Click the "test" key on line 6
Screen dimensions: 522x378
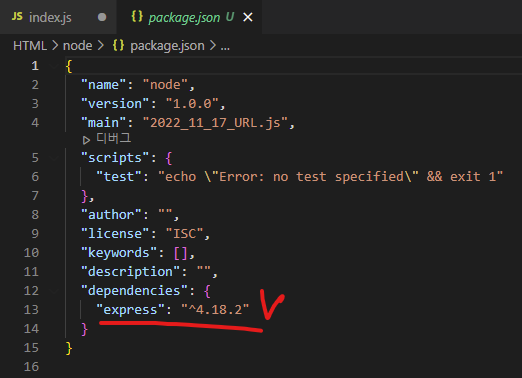[x=119, y=176]
